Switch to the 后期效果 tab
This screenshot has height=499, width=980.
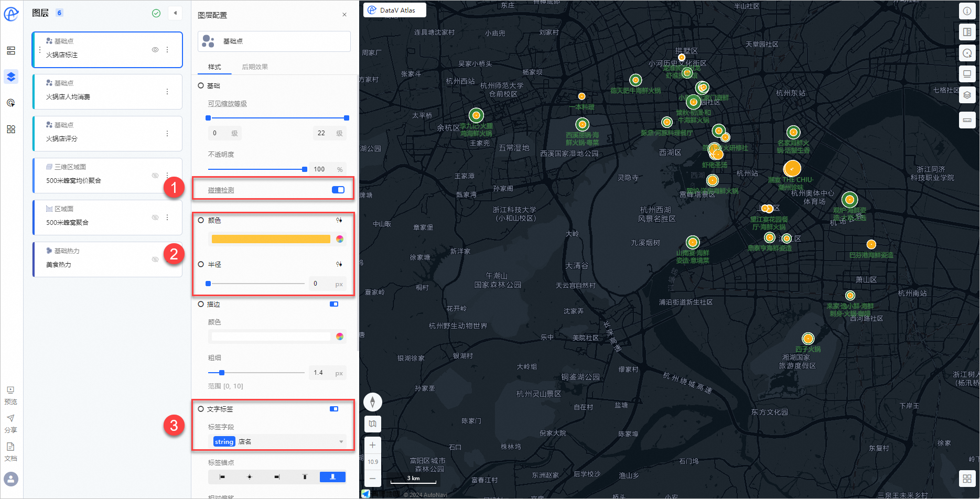coord(255,67)
